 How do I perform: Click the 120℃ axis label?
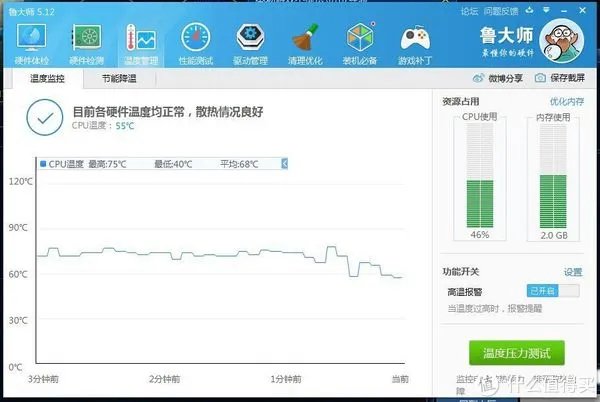[21, 181]
